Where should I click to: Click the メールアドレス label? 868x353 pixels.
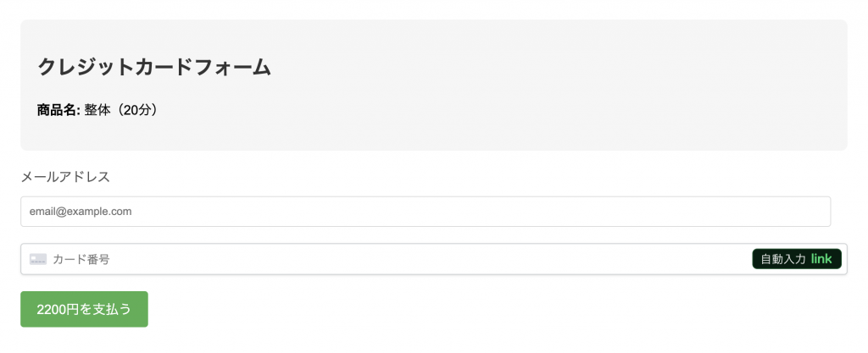point(65,177)
